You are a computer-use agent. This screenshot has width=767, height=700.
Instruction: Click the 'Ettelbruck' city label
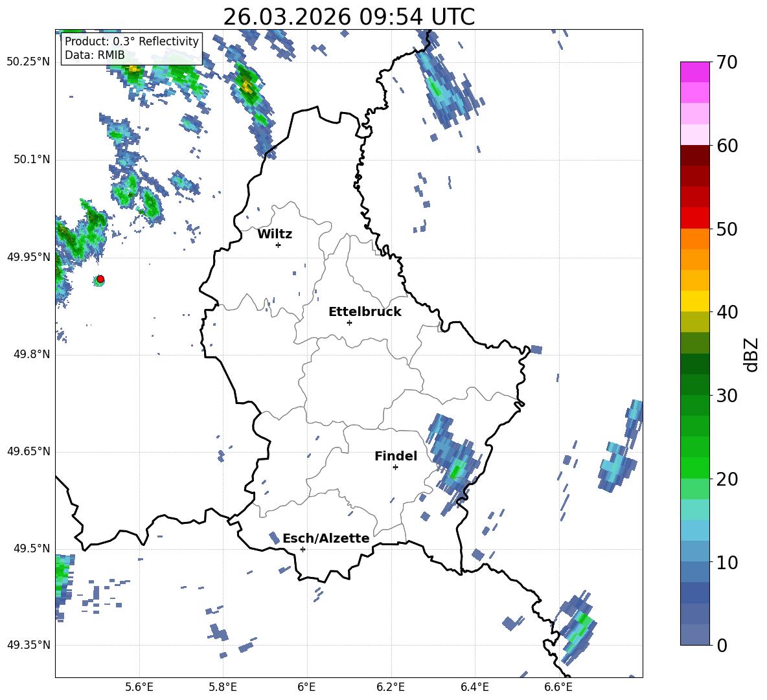tap(365, 312)
